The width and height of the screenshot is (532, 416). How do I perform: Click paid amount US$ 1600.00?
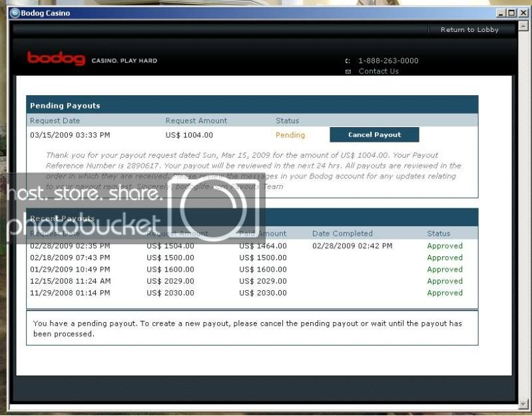click(x=263, y=270)
